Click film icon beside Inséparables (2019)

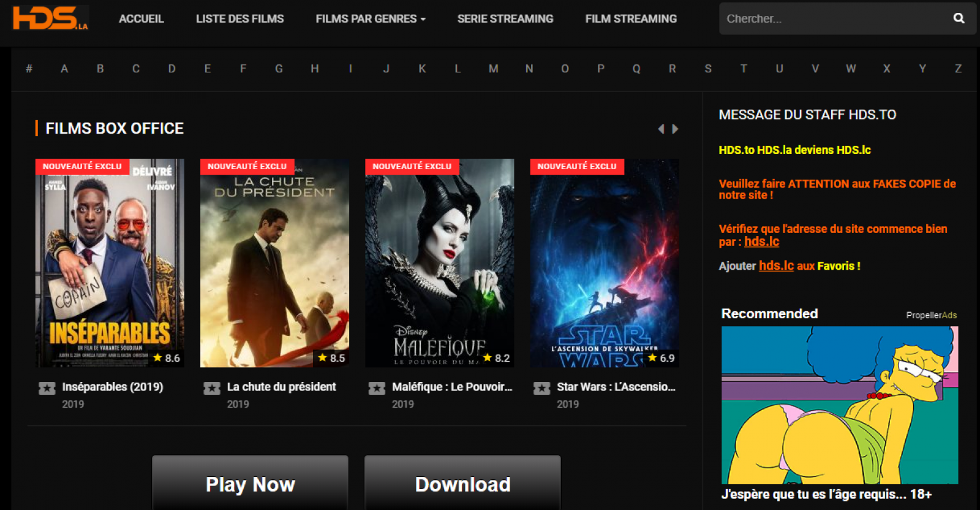(x=47, y=388)
